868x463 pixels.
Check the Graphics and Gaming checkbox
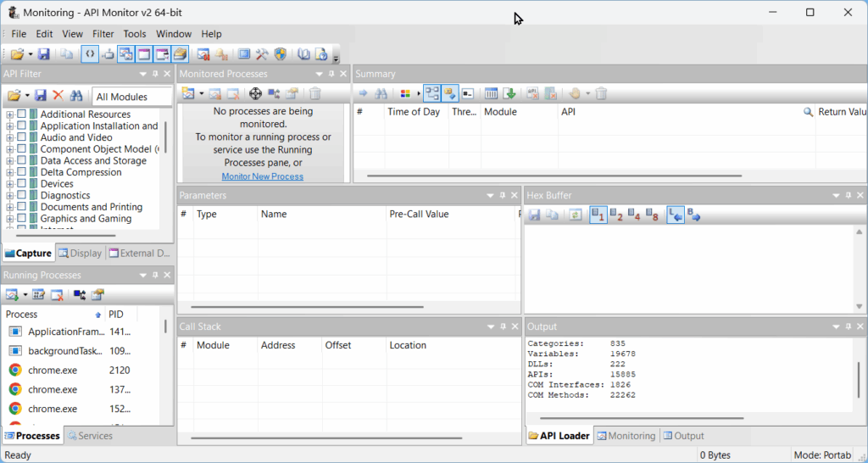click(x=21, y=218)
